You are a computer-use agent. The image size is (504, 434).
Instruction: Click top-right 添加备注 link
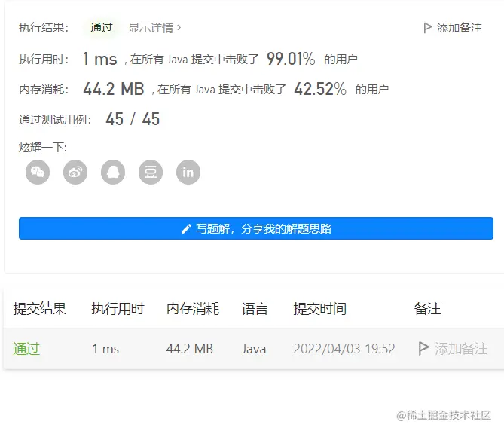point(453,28)
